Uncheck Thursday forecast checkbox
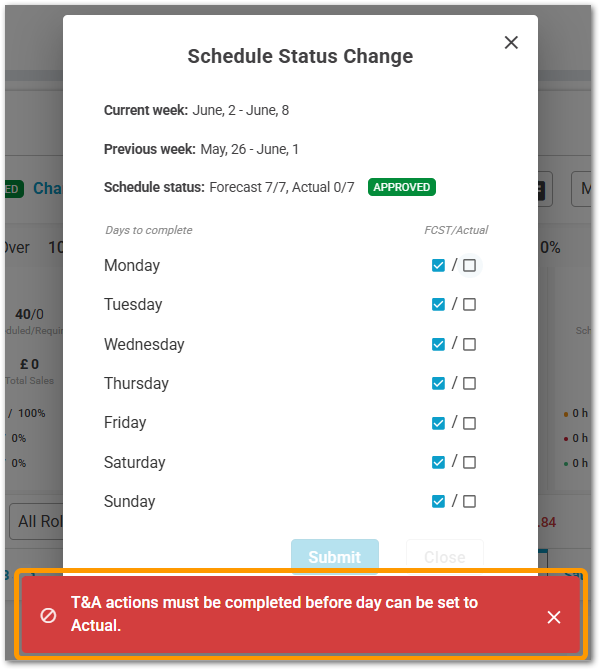The image size is (600, 670). pyautogui.click(x=438, y=384)
